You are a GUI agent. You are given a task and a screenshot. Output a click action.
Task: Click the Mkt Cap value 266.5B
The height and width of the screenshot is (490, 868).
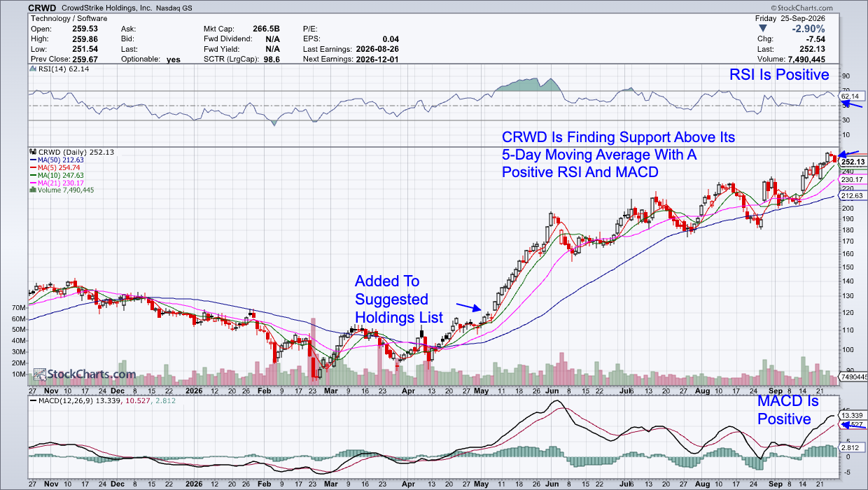tap(267, 29)
